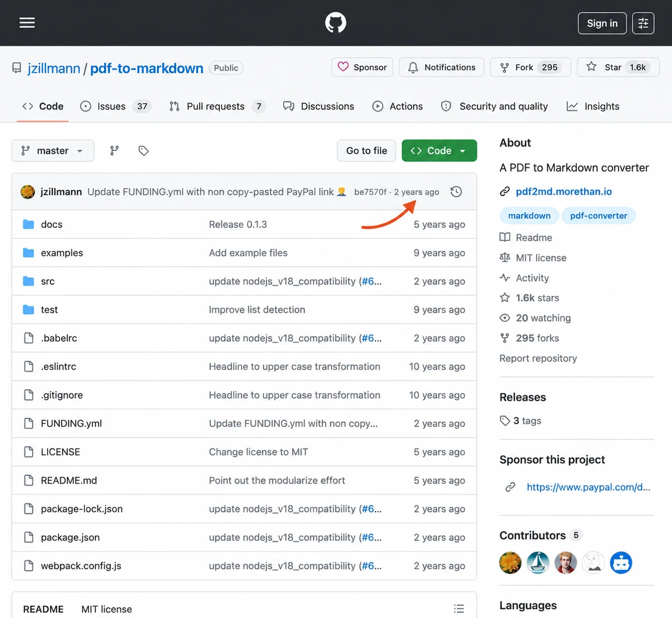
Task: Click Report repository
Action: pyautogui.click(x=538, y=358)
